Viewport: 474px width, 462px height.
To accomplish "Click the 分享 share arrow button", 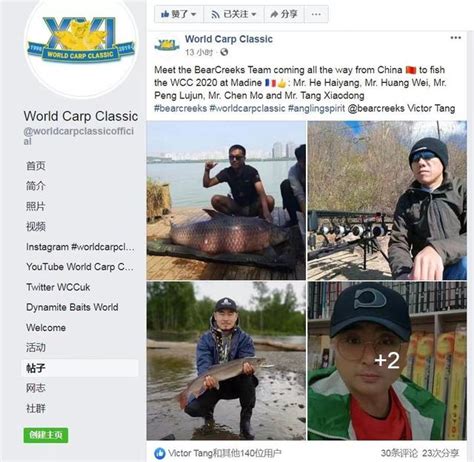I will pos(284,14).
